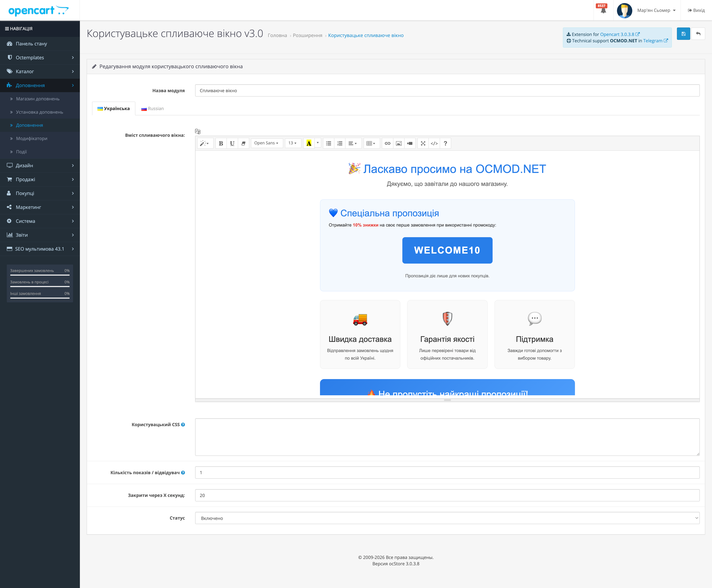The height and width of the screenshot is (588, 712).
Task: Click the Розширення breadcrumb link
Action: tap(307, 35)
